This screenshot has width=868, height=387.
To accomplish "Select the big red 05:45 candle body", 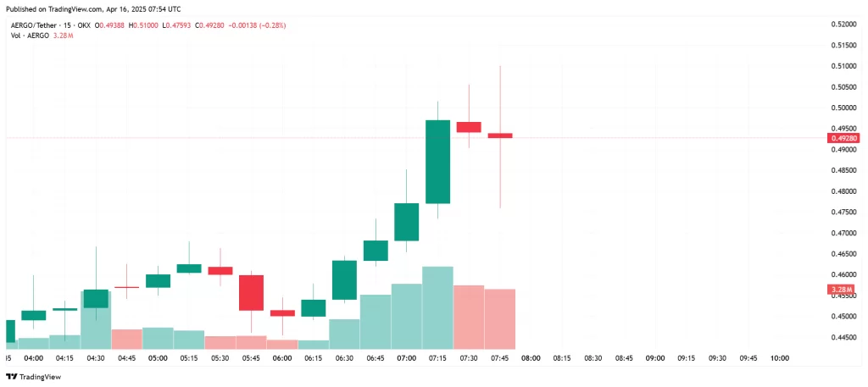I will coord(252,292).
